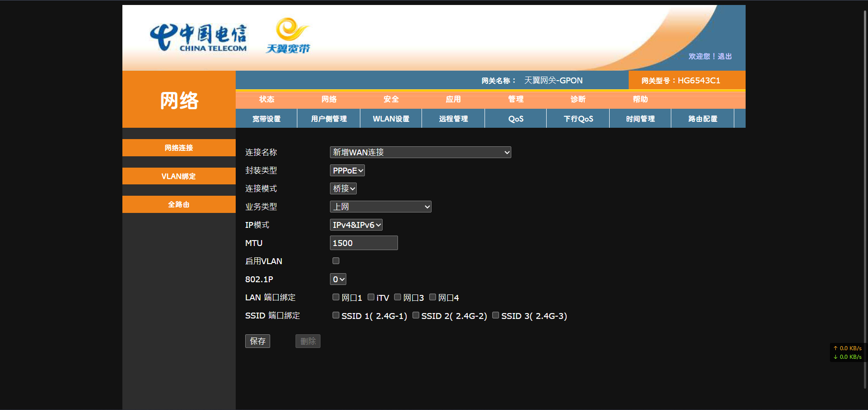Go to the 路由配置 tab
The height and width of the screenshot is (410, 868).
pyautogui.click(x=703, y=119)
